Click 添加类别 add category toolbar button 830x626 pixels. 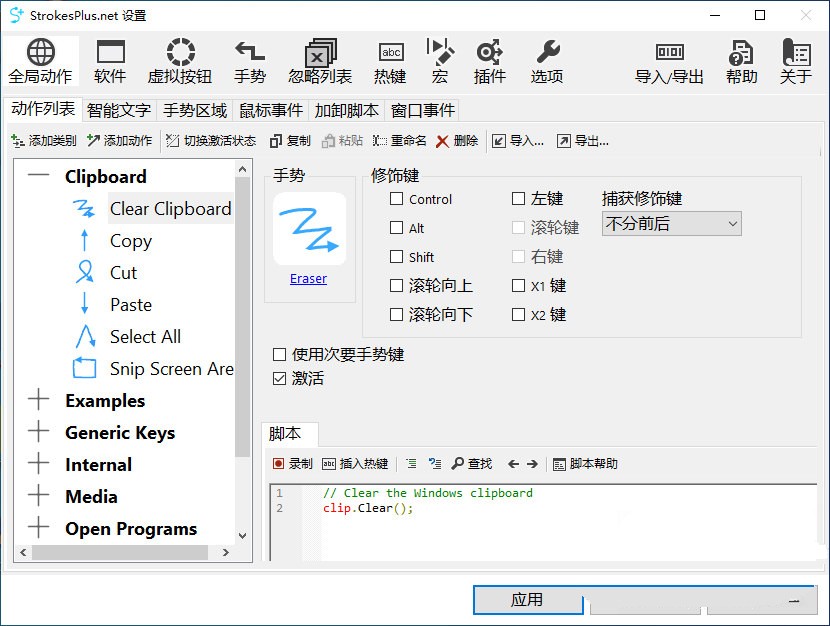tap(44, 141)
